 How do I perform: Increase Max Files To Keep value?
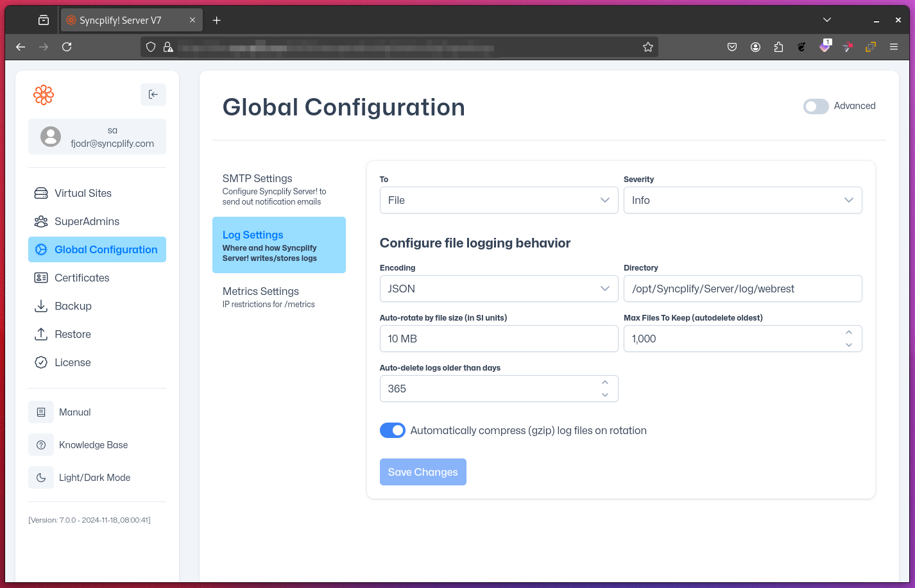point(849,332)
